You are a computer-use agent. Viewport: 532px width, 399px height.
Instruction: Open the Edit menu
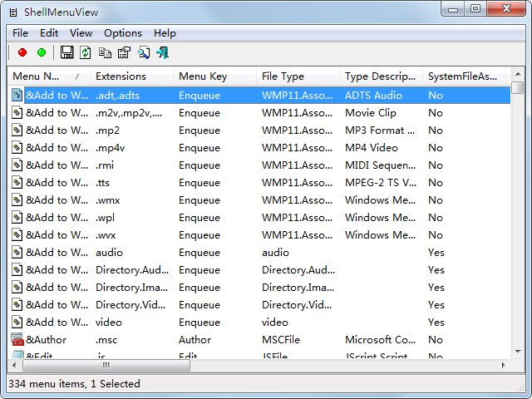[x=49, y=33]
